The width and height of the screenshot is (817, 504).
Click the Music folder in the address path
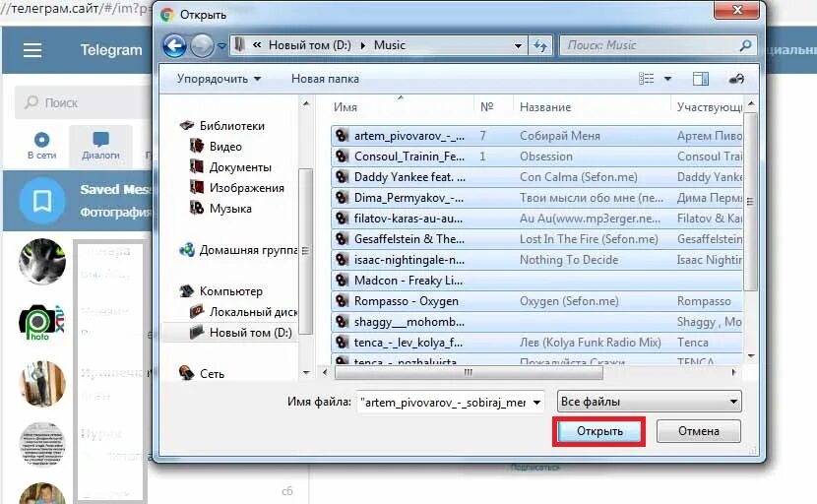(x=389, y=45)
